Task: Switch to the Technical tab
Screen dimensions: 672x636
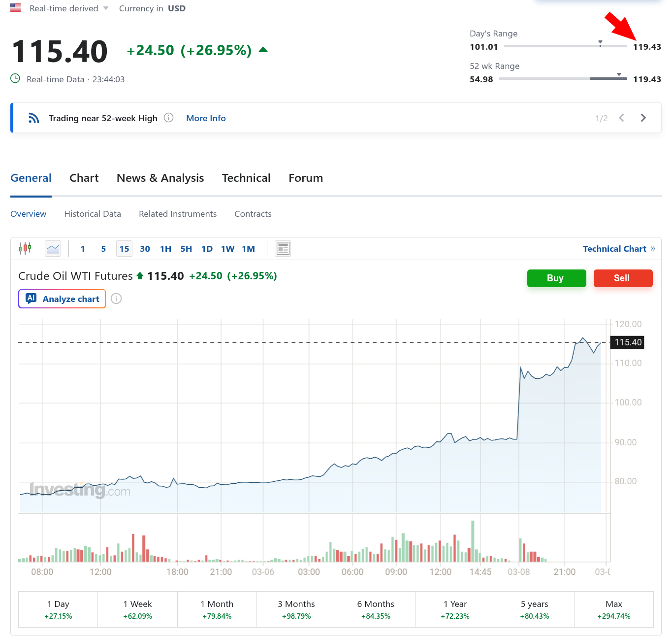Action: coord(246,178)
